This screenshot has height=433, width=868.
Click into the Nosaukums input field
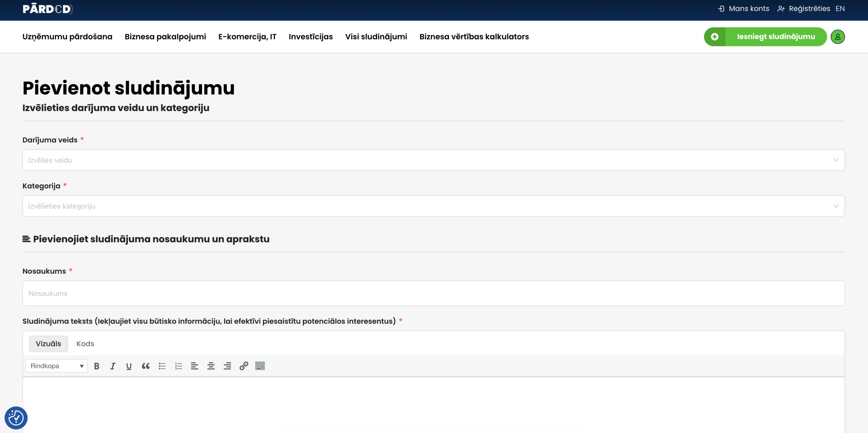coord(433,293)
